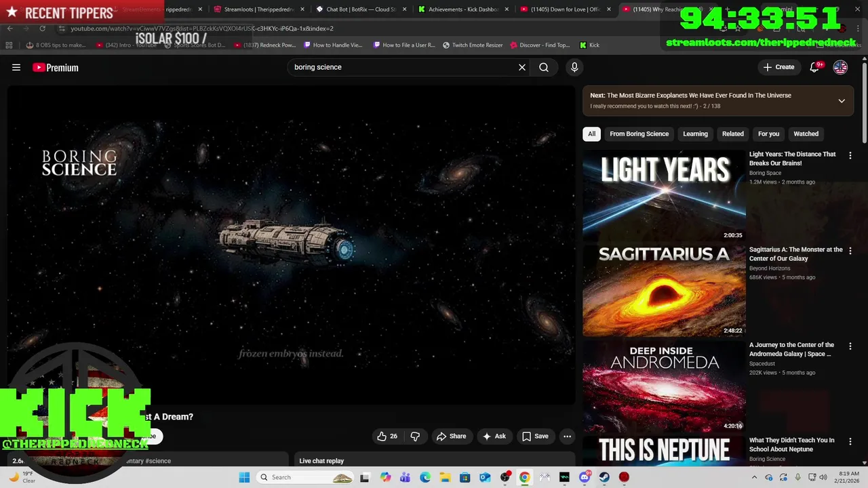The width and height of the screenshot is (868, 488).
Task: Expand the playlist Next panel chevron
Action: (x=842, y=101)
